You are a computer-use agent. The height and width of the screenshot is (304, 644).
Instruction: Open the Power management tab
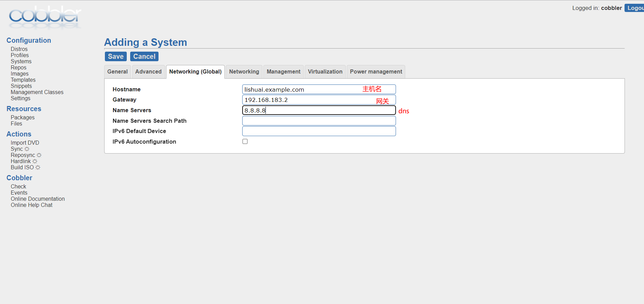point(376,72)
